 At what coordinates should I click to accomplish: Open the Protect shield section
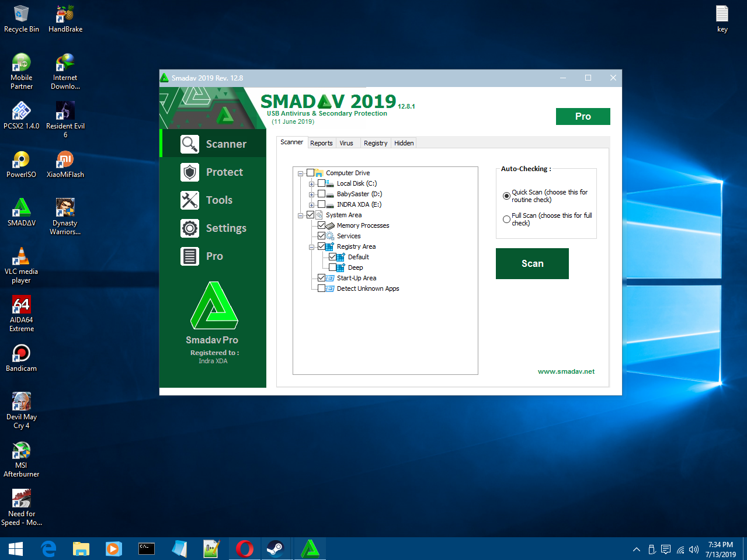click(214, 172)
